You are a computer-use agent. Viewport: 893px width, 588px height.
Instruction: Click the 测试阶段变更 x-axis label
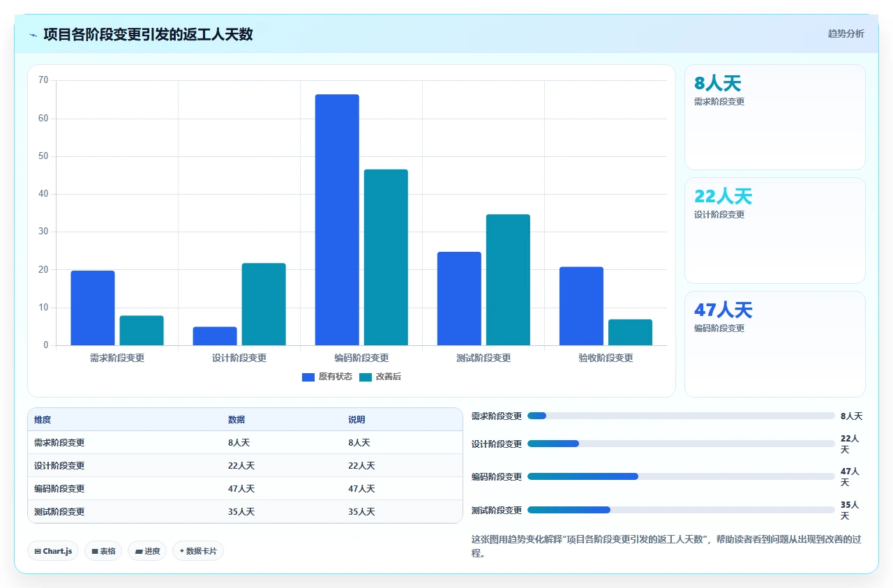pyautogui.click(x=483, y=358)
